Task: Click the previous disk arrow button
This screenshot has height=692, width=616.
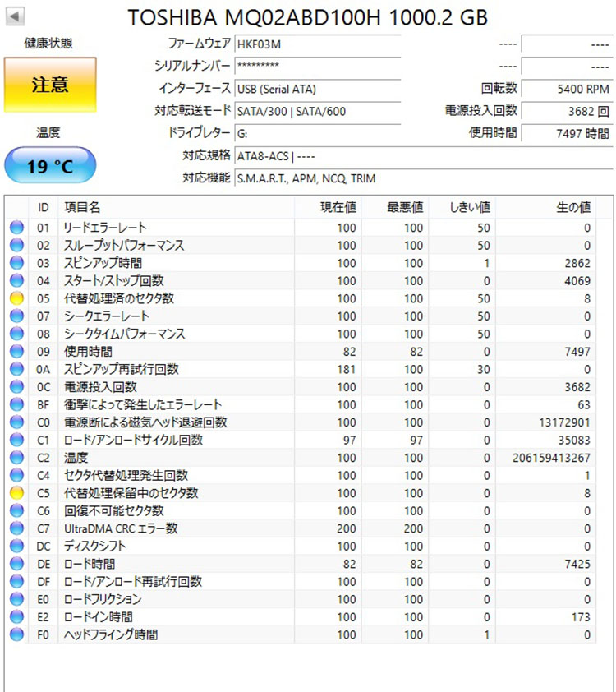Action: [x=15, y=16]
